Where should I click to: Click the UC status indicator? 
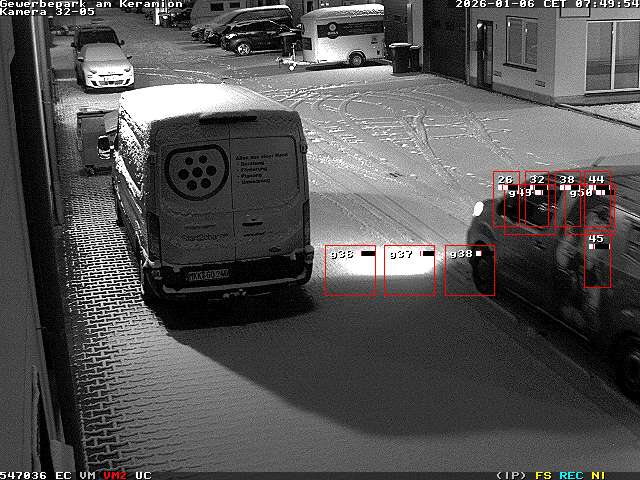click(143, 475)
